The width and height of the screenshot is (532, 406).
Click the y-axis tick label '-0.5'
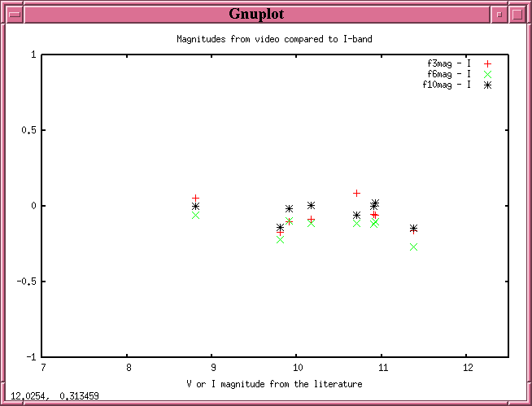26,282
